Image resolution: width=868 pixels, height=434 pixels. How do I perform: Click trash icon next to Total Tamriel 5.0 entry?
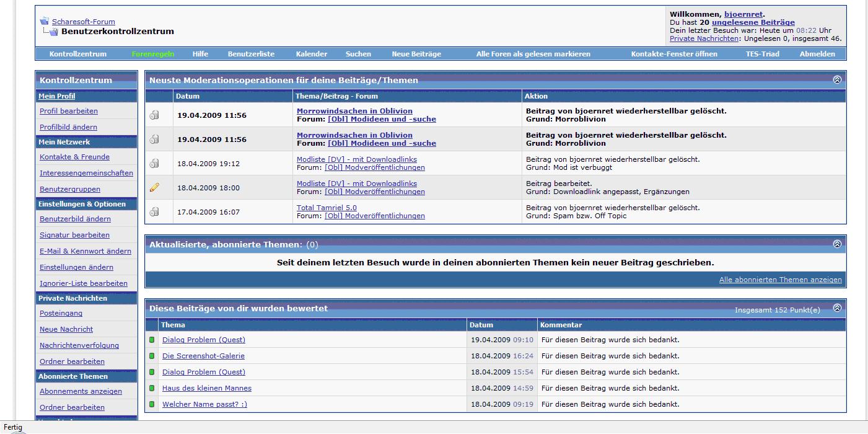(154, 211)
